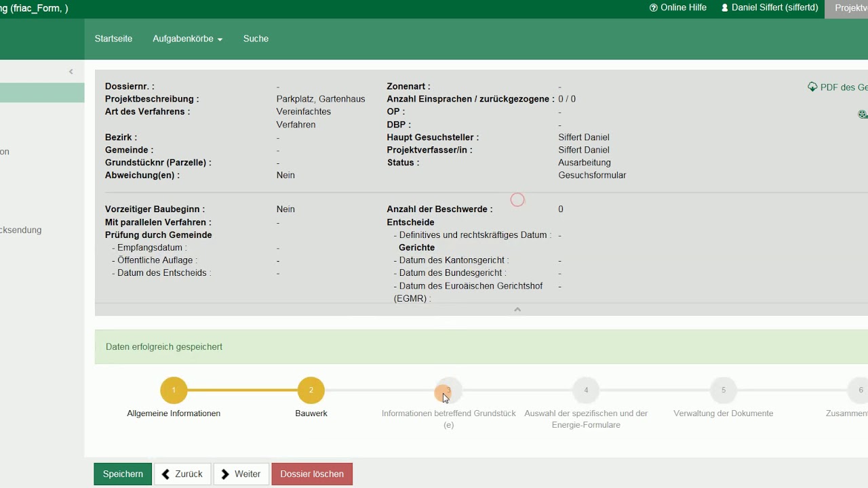Image resolution: width=868 pixels, height=488 pixels.
Task: Click the Speichern button
Action: (x=123, y=474)
